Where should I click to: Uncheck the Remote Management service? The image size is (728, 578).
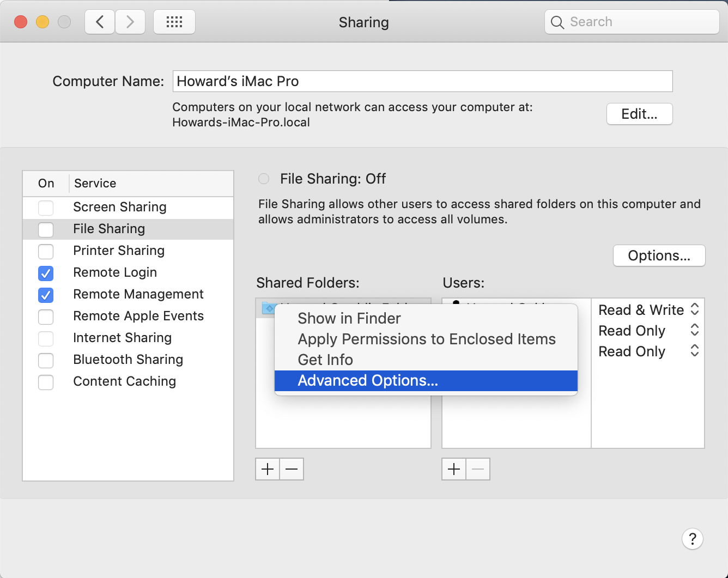tap(46, 295)
